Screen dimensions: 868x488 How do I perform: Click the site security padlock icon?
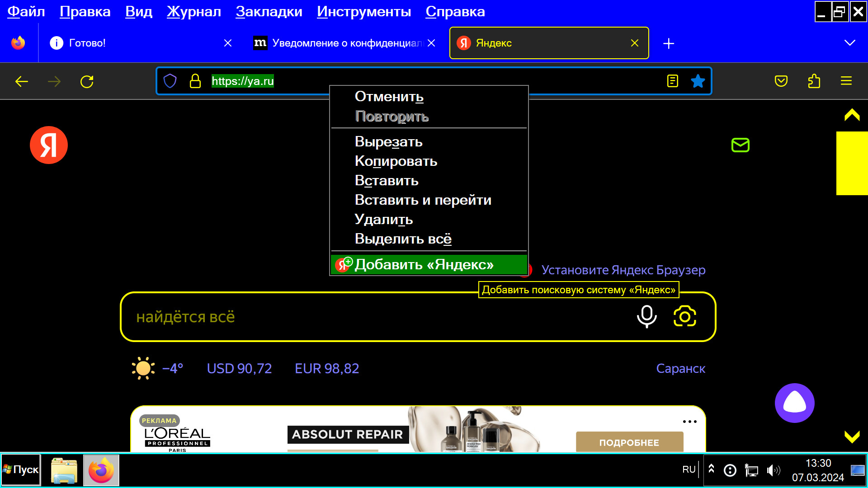[195, 81]
